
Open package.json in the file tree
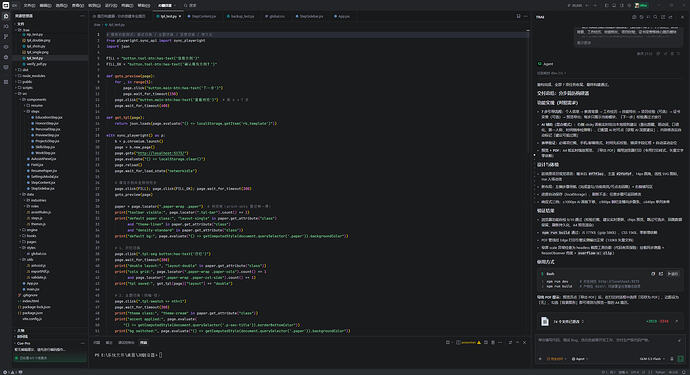(x=30, y=313)
